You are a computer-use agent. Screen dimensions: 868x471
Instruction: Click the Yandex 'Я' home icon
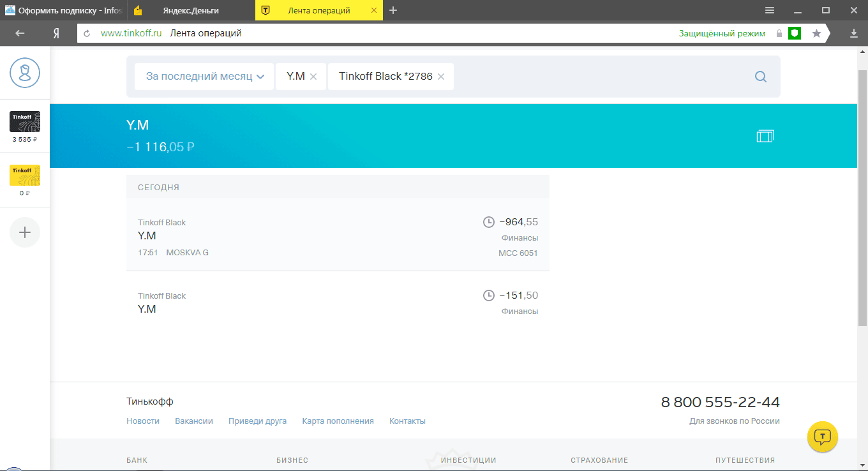(x=56, y=33)
